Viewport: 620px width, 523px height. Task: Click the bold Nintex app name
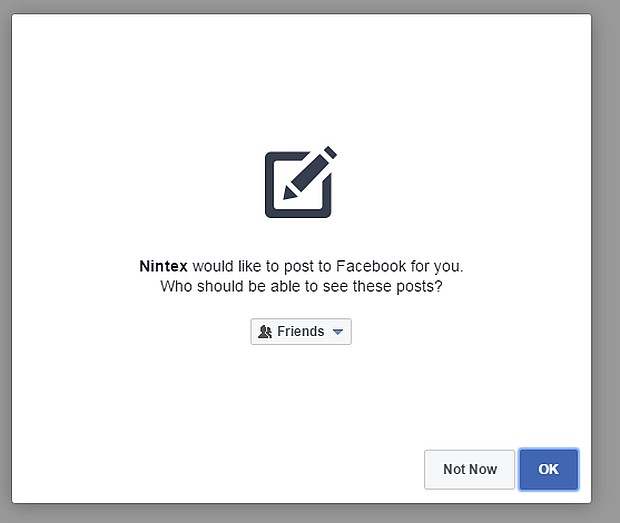(163, 267)
